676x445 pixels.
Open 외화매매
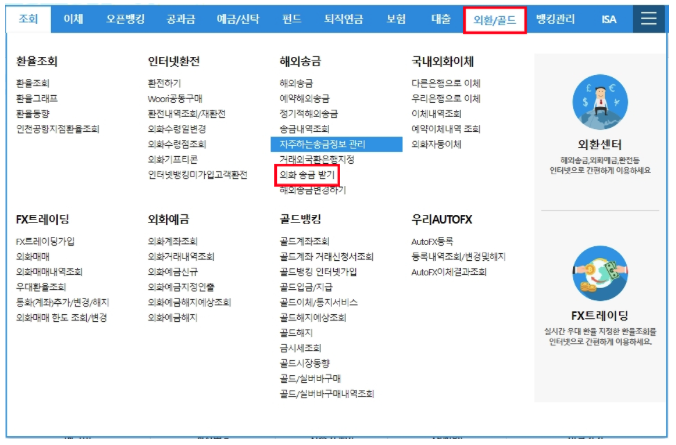click(x=33, y=257)
